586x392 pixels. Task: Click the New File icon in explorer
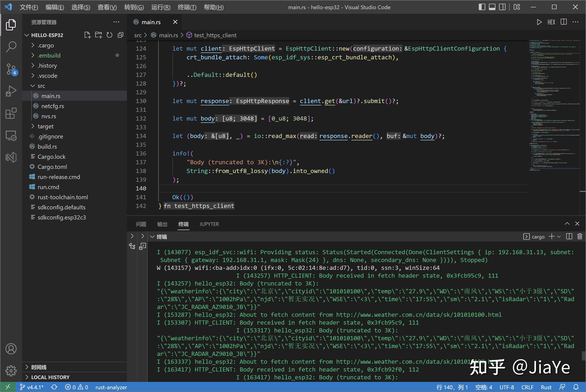[x=87, y=35]
